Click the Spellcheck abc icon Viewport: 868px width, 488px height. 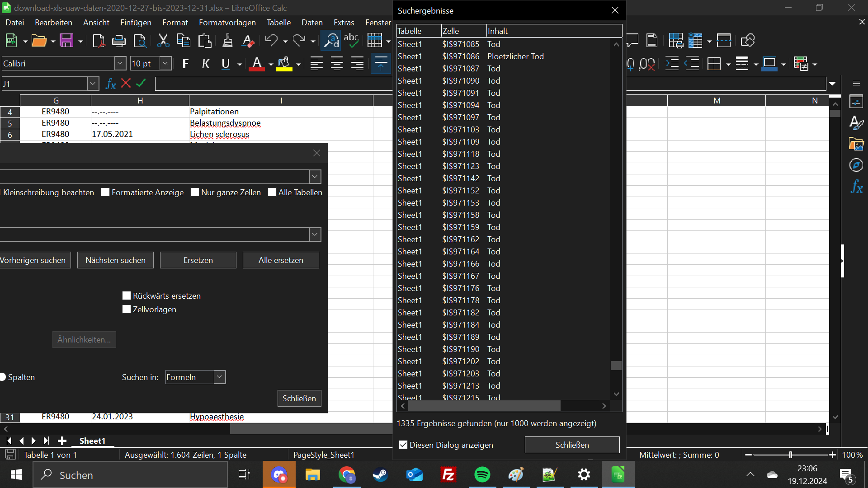pyautogui.click(x=351, y=41)
